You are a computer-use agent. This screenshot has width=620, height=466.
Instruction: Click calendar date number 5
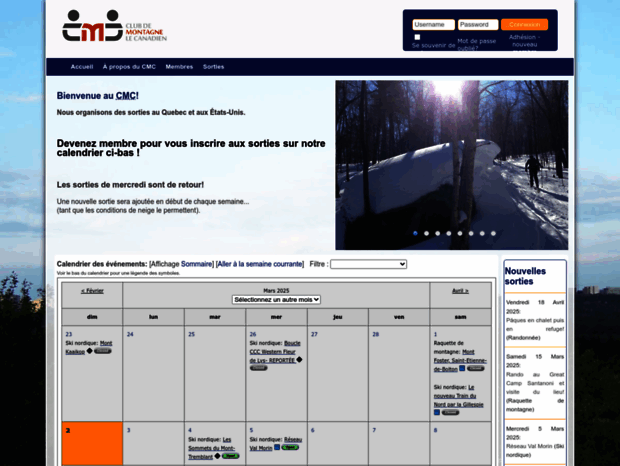click(251, 430)
